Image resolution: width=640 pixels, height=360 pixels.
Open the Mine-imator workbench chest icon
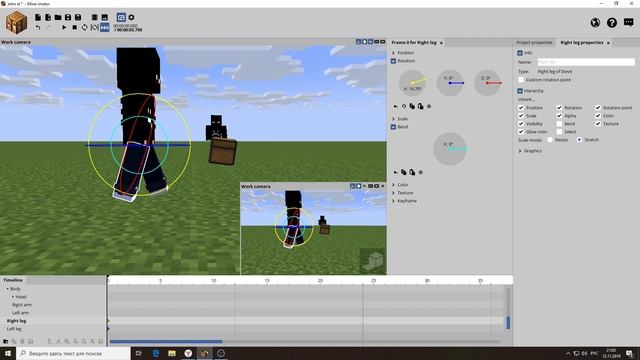pos(16,22)
